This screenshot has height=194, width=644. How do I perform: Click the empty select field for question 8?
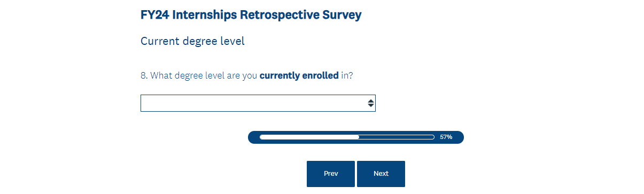click(x=258, y=103)
